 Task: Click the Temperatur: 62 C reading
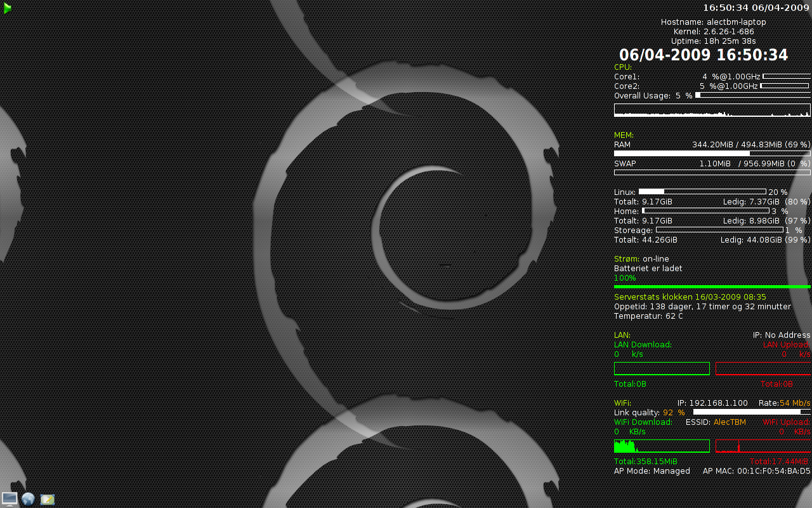[648, 316]
